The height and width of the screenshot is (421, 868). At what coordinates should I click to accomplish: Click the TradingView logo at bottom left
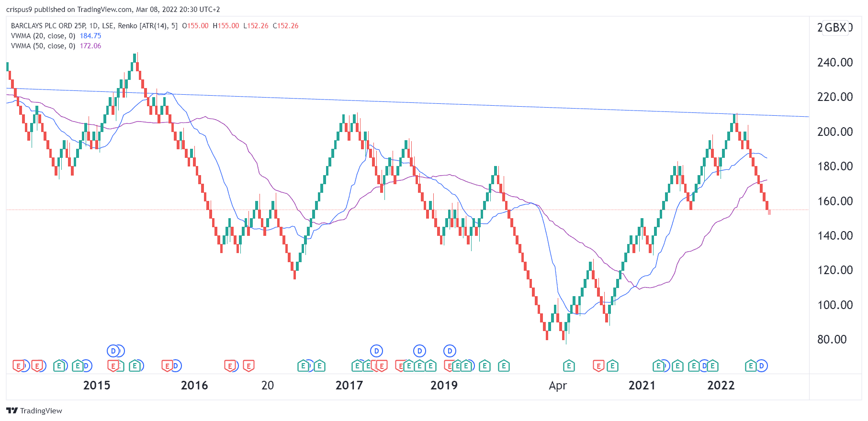(x=34, y=411)
